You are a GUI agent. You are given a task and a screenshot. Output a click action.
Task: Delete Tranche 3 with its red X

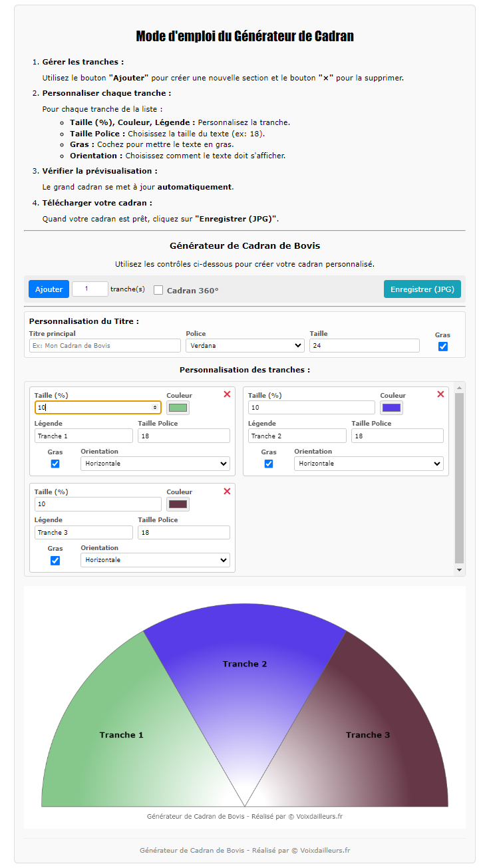[x=227, y=491]
